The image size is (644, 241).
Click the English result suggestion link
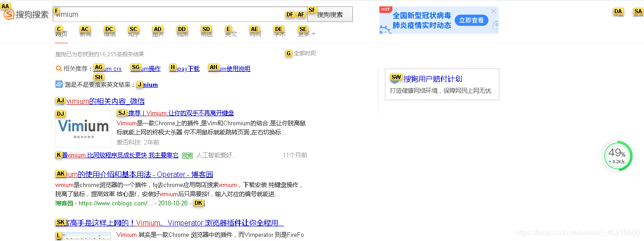click(147, 85)
